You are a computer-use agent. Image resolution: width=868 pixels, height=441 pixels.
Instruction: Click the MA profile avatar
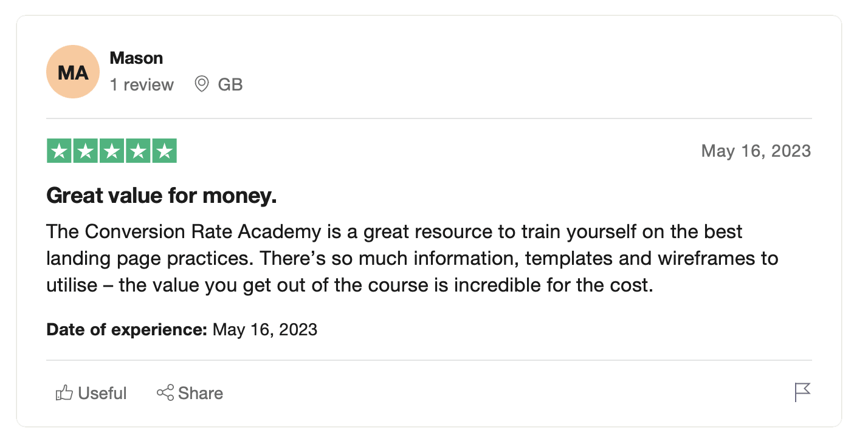tap(73, 72)
